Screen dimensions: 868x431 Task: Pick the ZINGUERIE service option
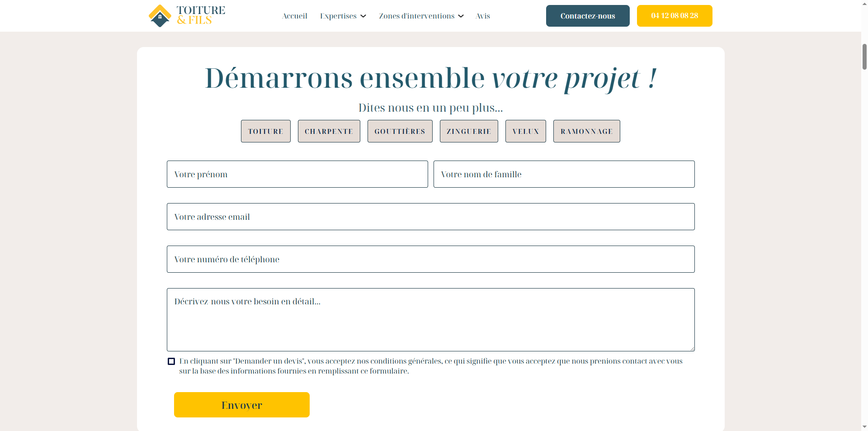468,131
